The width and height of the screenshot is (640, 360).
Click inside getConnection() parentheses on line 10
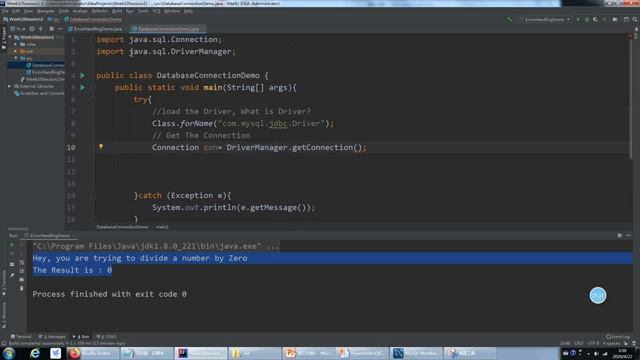point(358,147)
